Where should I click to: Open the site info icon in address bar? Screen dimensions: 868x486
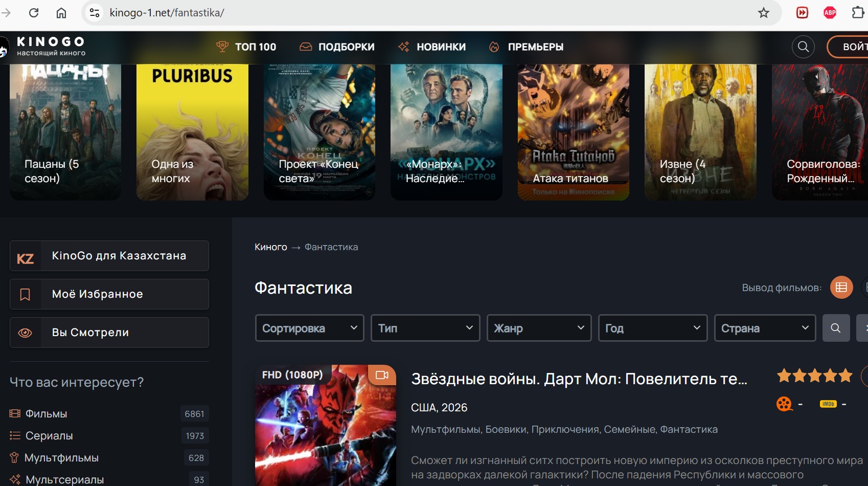[x=95, y=13]
